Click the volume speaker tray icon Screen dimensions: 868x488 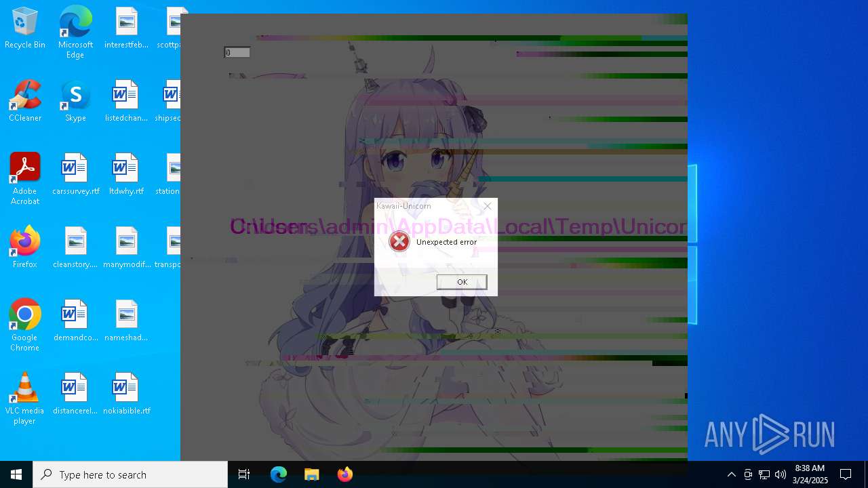point(781,474)
